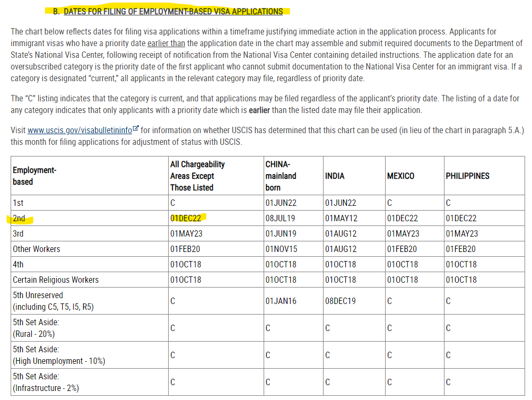The width and height of the screenshot is (532, 400).
Task: Click 01FEB20 in Other Workers Philippines column
Action: pyautogui.click(x=461, y=249)
